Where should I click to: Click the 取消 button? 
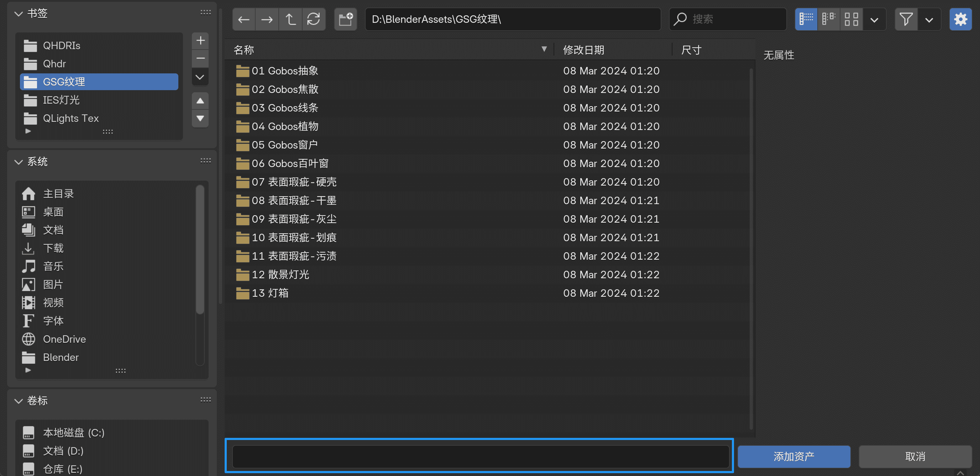(x=915, y=456)
